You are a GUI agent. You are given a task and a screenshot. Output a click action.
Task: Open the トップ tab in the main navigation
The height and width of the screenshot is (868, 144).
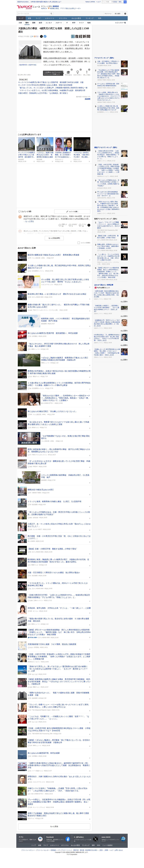(21, 18)
